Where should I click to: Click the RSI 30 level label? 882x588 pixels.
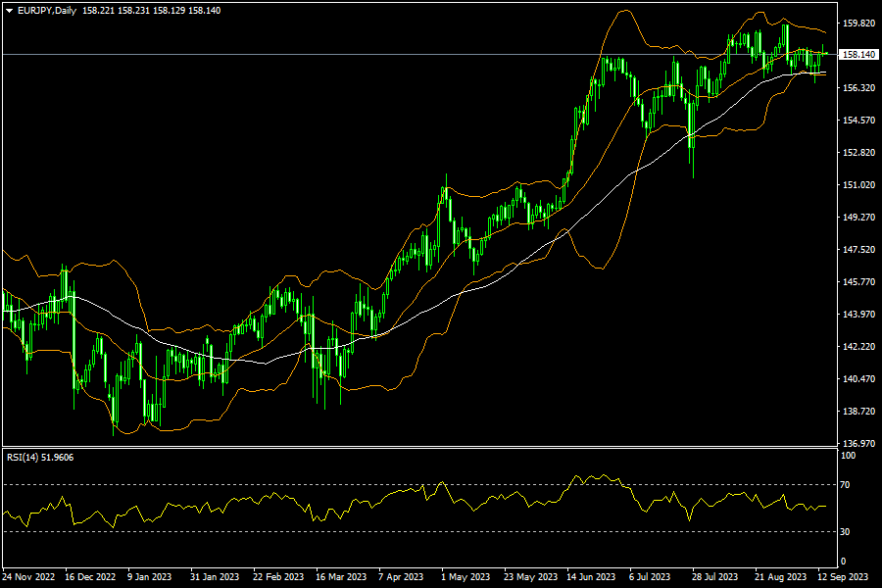point(845,532)
